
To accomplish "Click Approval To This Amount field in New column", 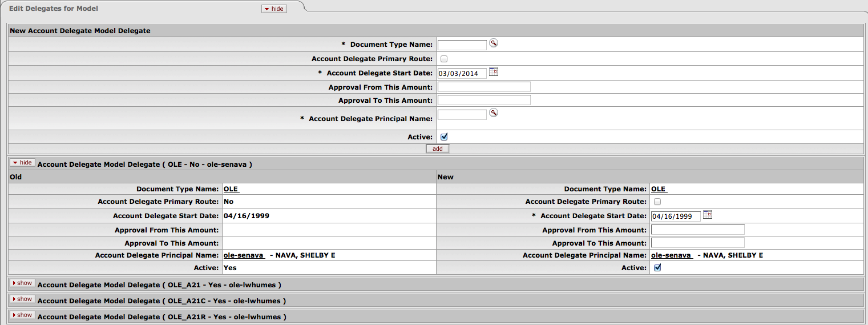I will (x=697, y=243).
